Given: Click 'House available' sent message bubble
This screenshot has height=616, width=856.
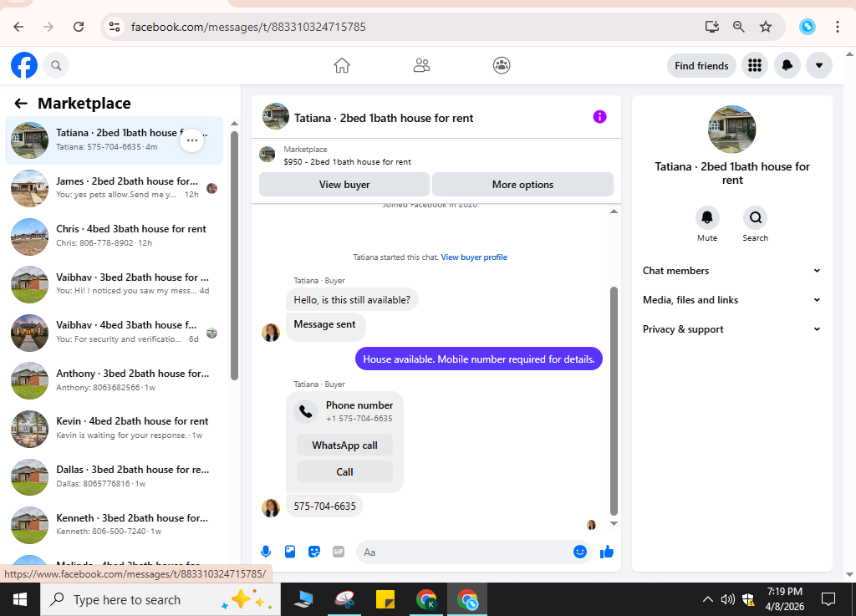Looking at the screenshot, I should (x=479, y=359).
